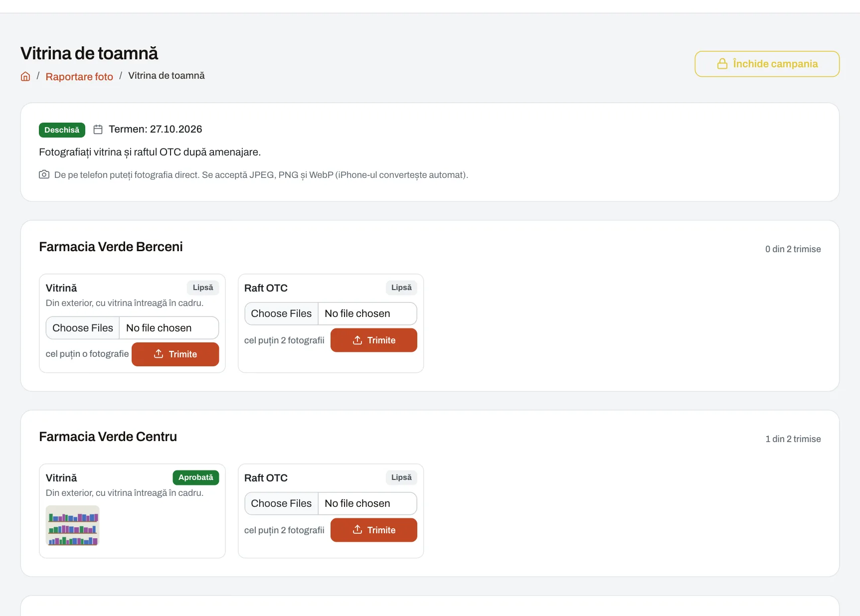This screenshot has width=860, height=616.
Task: Click the Deschisă status badge
Action: pyautogui.click(x=62, y=130)
